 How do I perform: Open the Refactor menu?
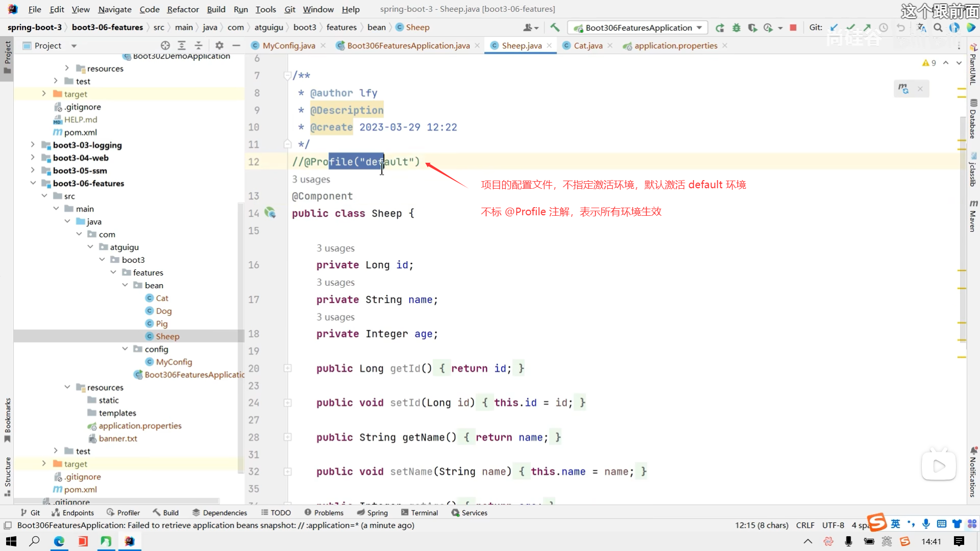point(183,9)
